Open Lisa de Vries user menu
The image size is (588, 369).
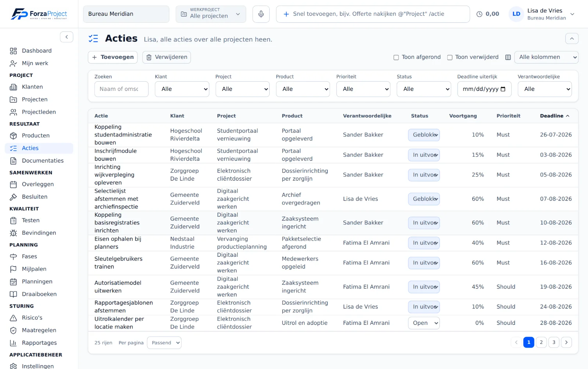pyautogui.click(x=542, y=14)
